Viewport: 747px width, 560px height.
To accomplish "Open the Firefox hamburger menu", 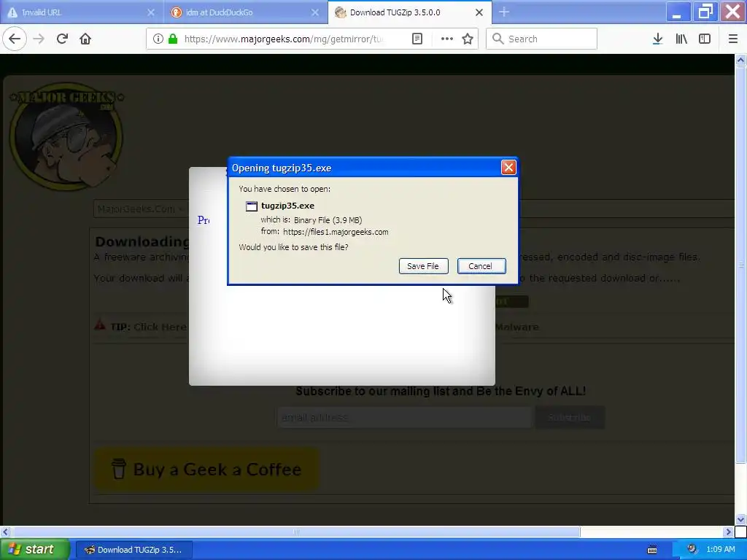I will pos(733,39).
